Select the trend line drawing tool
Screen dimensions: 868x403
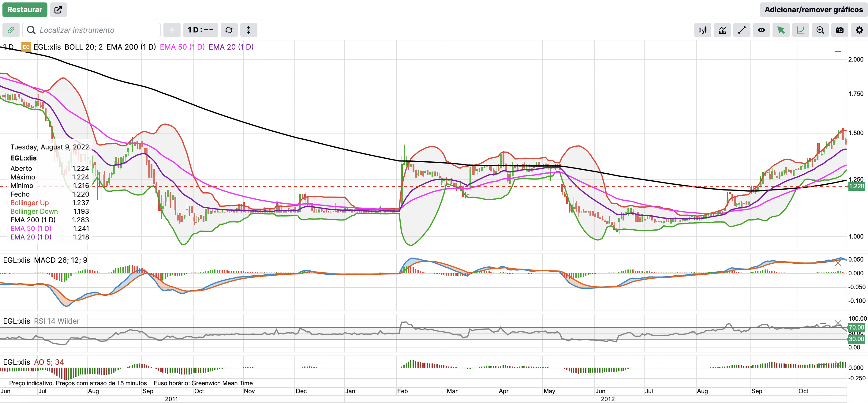pyautogui.click(x=742, y=30)
